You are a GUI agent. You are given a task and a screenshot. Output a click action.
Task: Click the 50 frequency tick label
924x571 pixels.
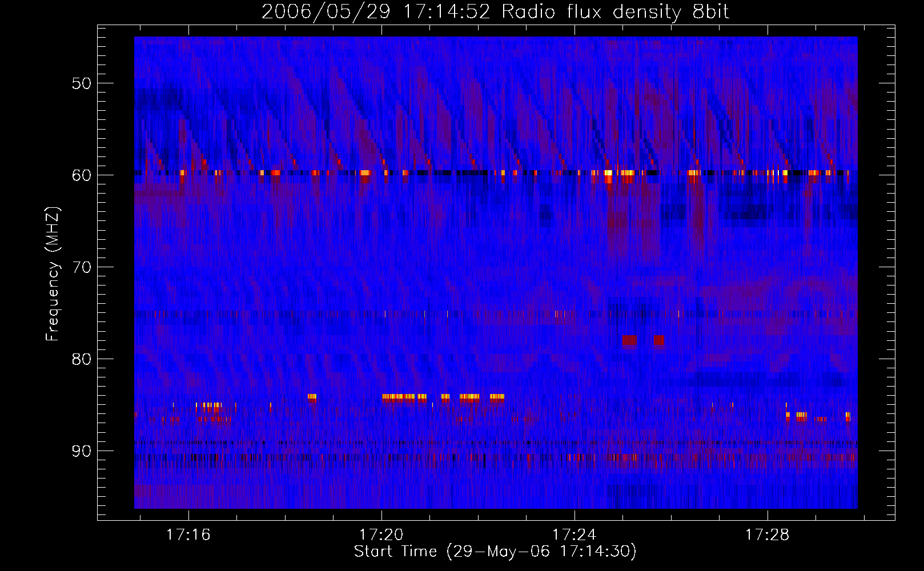(82, 83)
